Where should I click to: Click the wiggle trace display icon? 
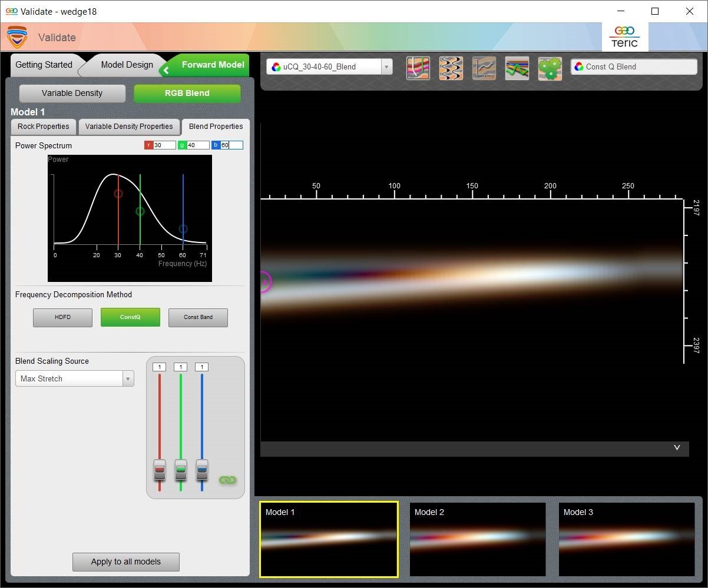pyautogui.click(x=451, y=68)
